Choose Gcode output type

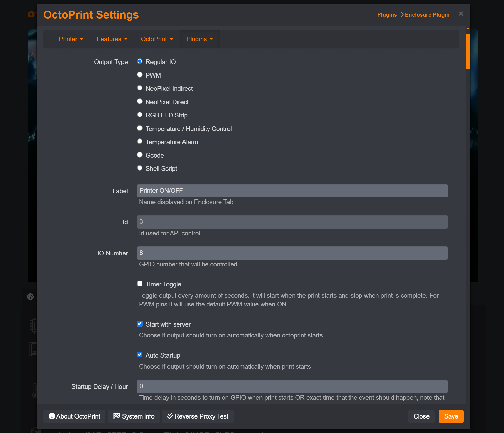[140, 155]
